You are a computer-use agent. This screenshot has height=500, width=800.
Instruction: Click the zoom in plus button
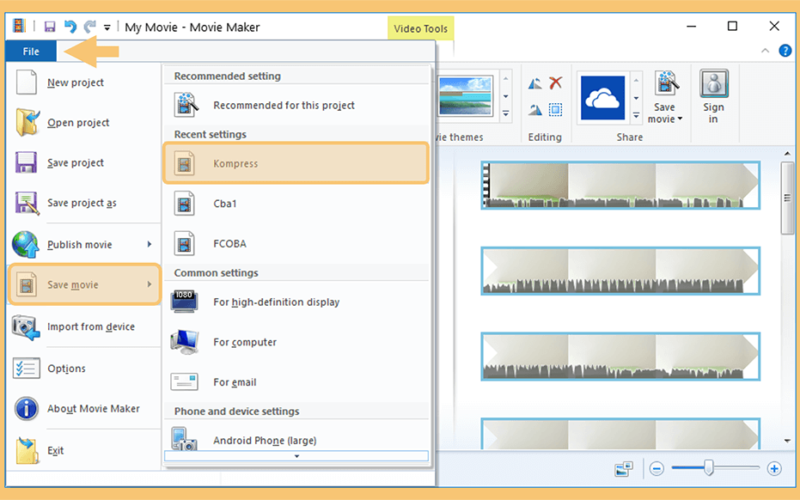pyautogui.click(x=774, y=468)
